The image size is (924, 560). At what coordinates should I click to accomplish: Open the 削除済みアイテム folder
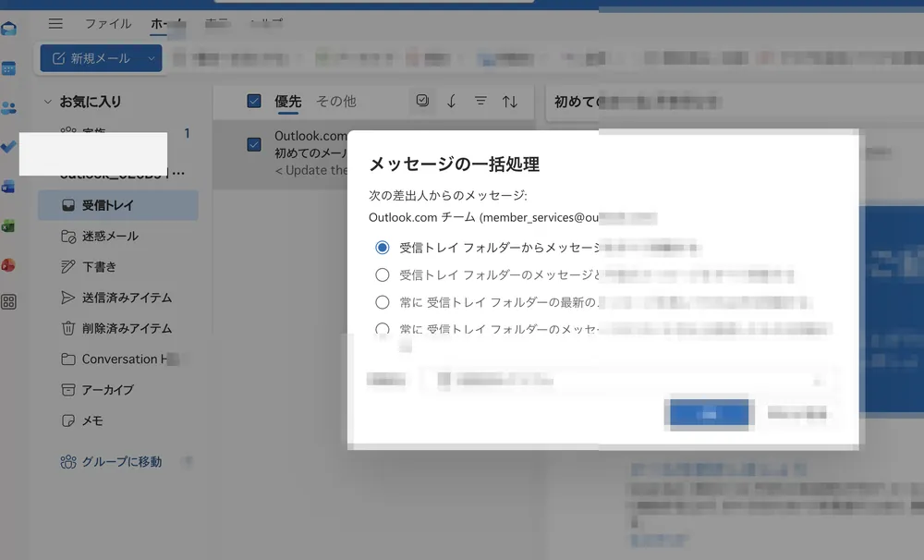click(118, 328)
